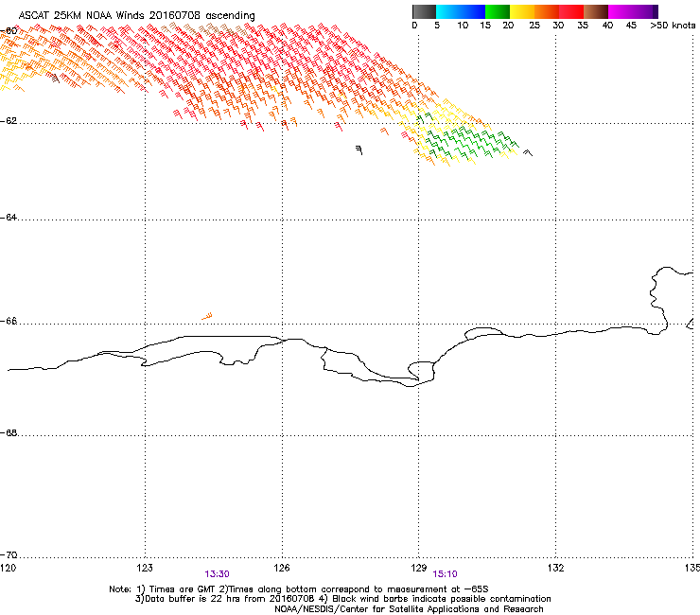Image resolution: width=700 pixels, height=615 pixels.
Task: Click the longitude label 120
Action: click(8, 568)
